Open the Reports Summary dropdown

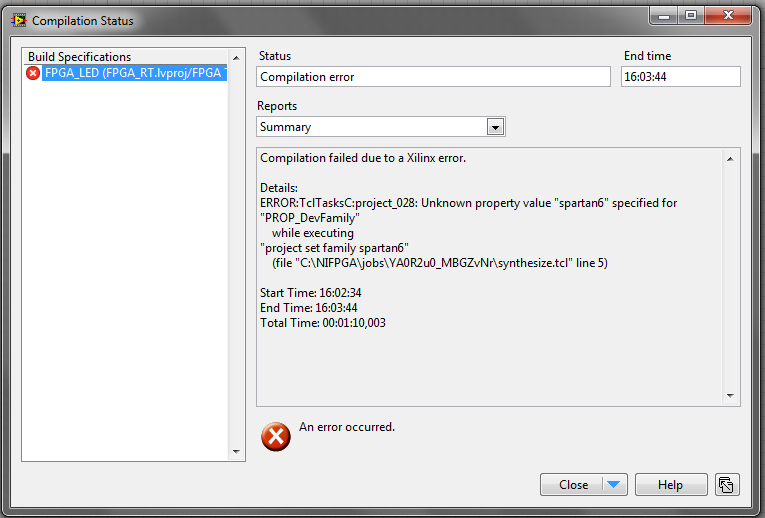pos(494,127)
